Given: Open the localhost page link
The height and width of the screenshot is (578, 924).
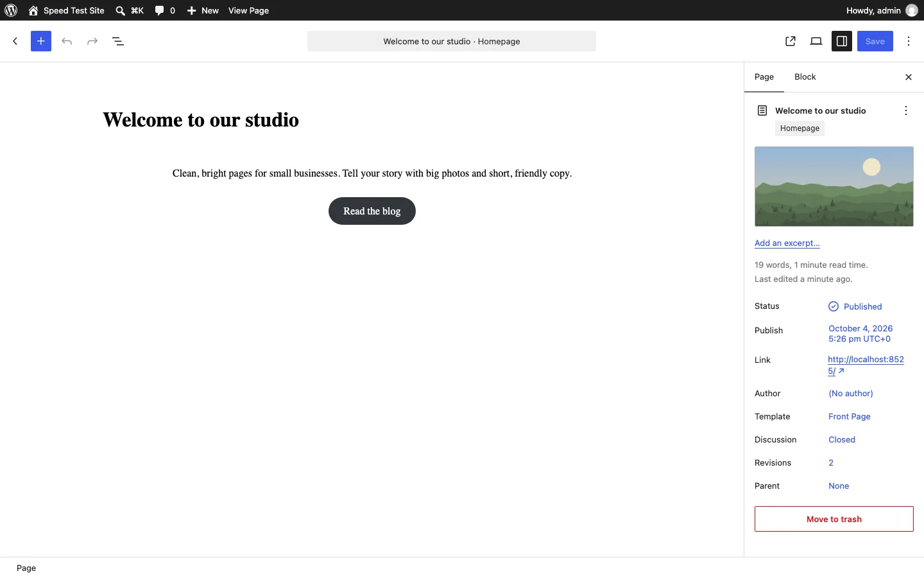Looking at the screenshot, I should click(866, 365).
